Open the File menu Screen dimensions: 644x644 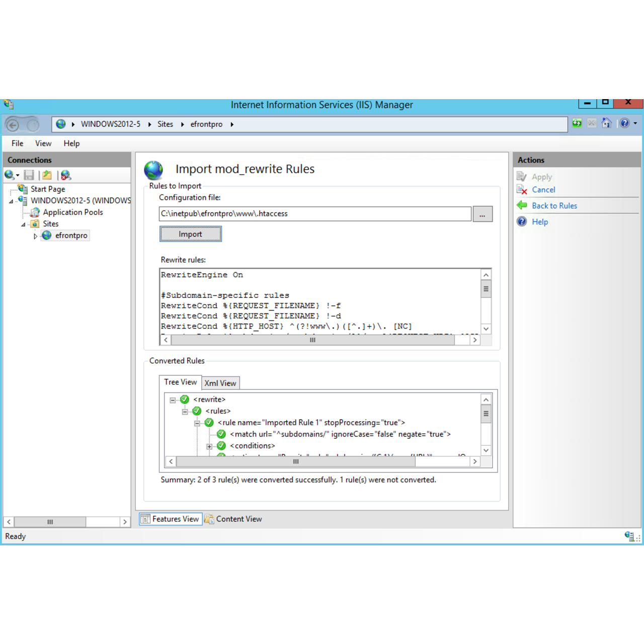(17, 143)
